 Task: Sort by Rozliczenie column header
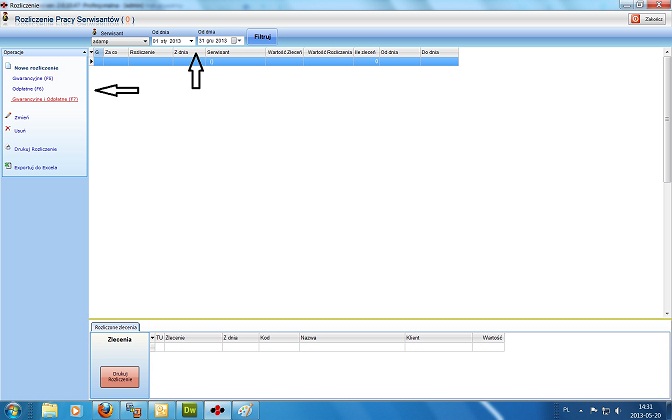150,52
